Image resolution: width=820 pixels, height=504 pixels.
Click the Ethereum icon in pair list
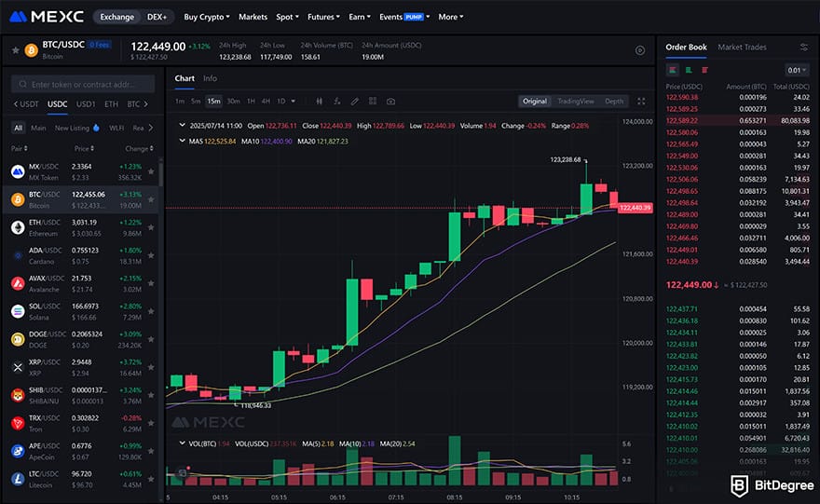click(x=18, y=227)
